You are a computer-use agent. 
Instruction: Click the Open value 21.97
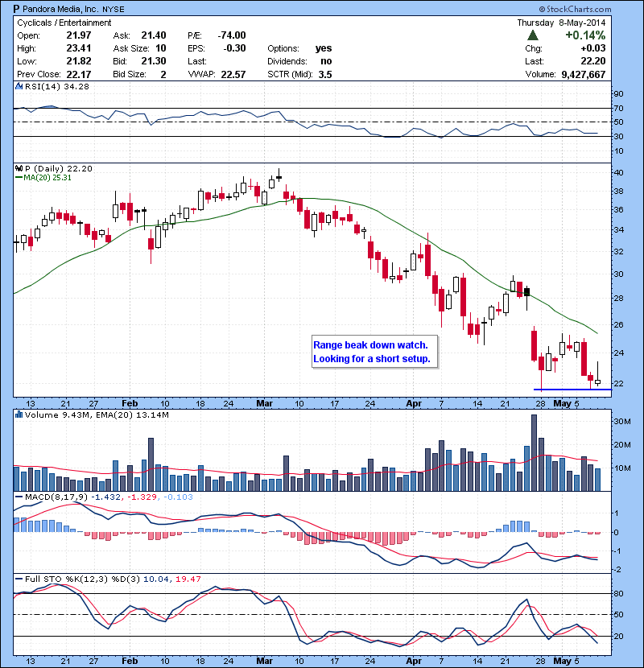pyautogui.click(x=79, y=35)
